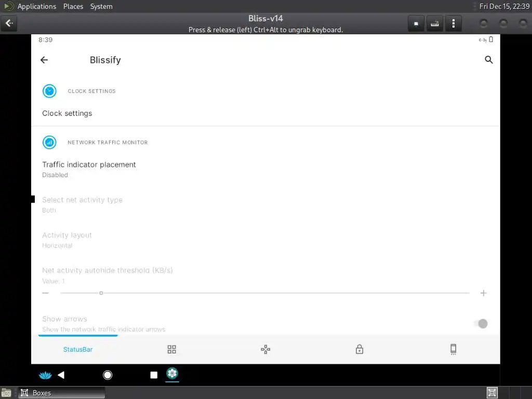Open Activity layout option
532x399 pixels.
tap(265, 240)
